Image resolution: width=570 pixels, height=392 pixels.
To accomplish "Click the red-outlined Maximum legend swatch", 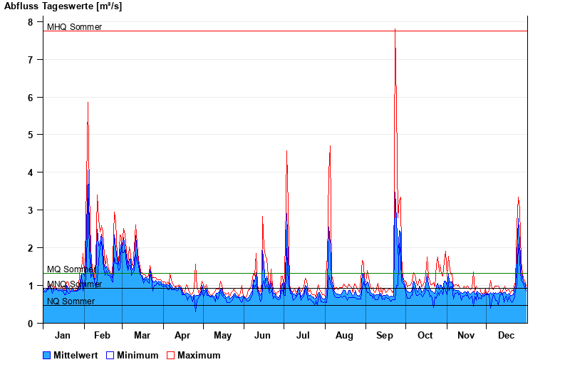I will (x=170, y=356).
